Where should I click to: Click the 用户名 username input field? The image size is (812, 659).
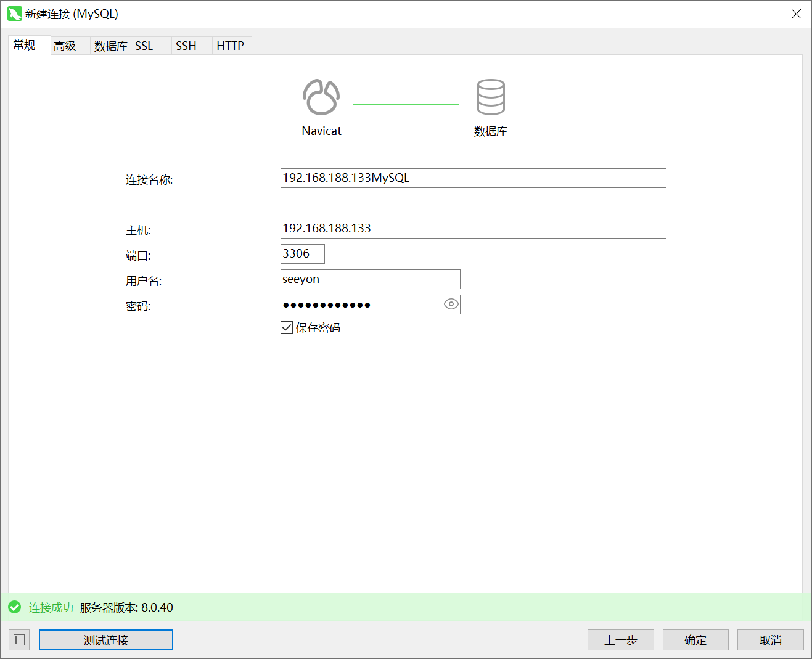371,279
